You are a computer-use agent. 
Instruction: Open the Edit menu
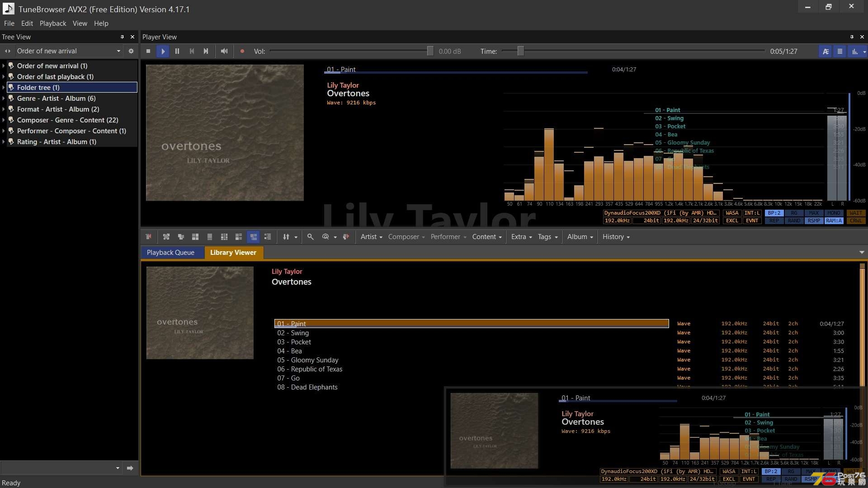pos(27,23)
